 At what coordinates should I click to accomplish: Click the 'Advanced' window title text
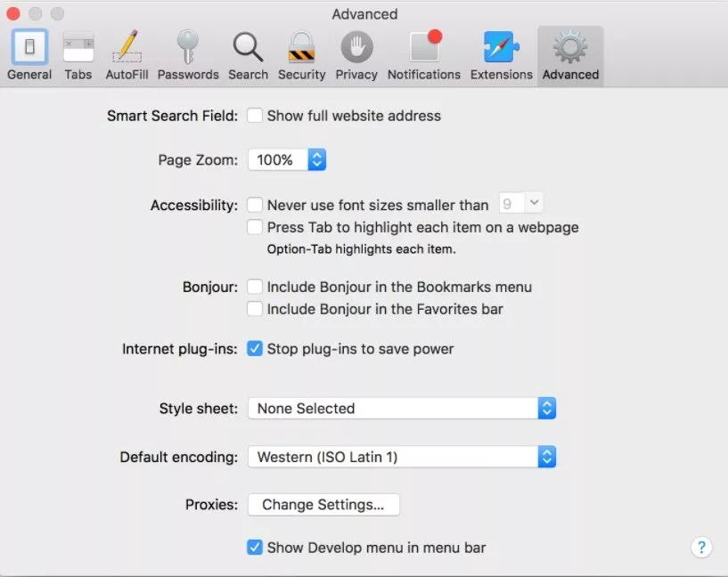click(x=364, y=14)
